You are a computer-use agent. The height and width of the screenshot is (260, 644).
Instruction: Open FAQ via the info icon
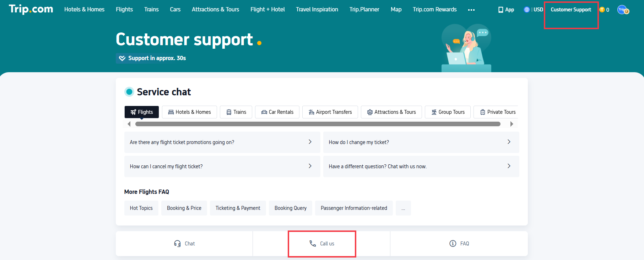(453, 243)
